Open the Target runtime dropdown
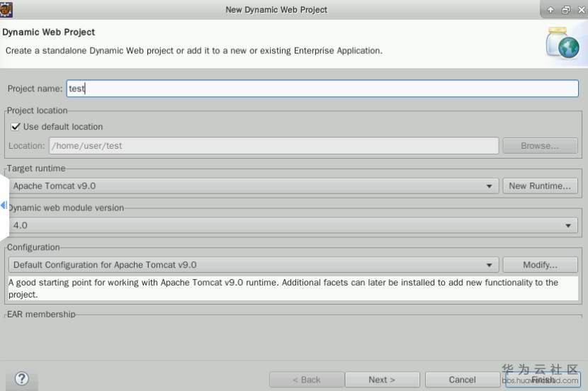The width and height of the screenshot is (588, 391). coord(254,186)
